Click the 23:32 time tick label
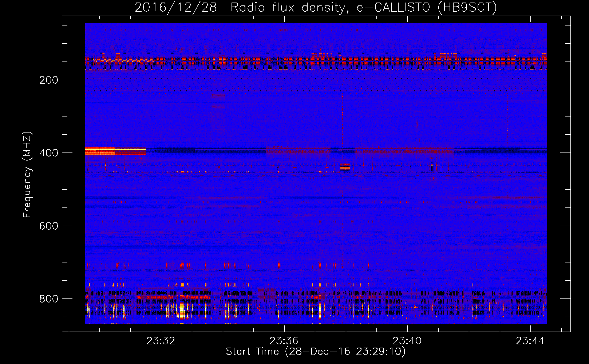 pos(161,341)
